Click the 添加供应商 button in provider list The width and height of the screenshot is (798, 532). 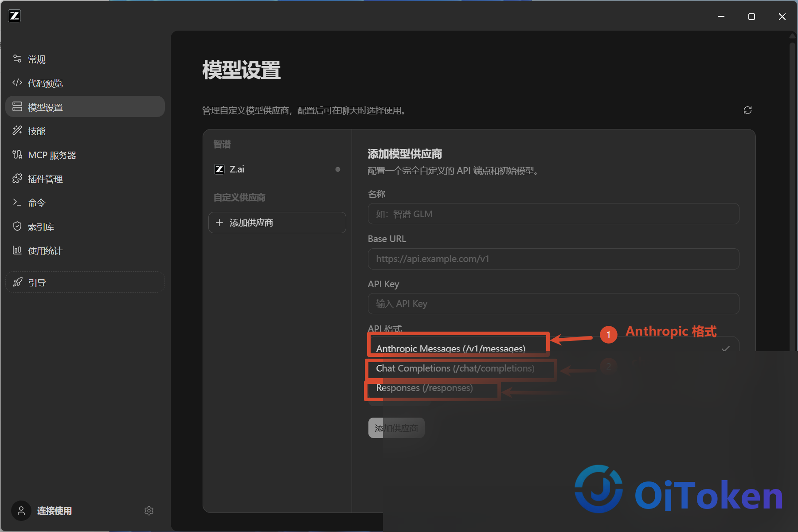pyautogui.click(x=277, y=223)
